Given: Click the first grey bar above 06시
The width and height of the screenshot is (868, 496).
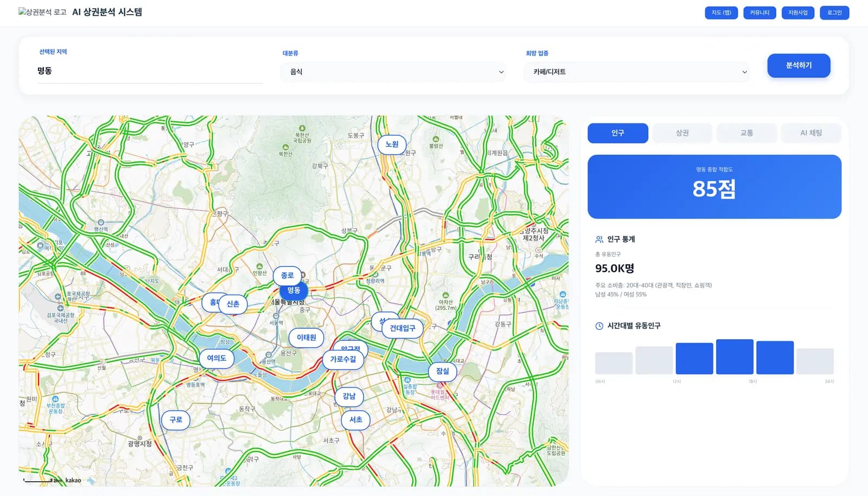Looking at the screenshot, I should pos(614,363).
